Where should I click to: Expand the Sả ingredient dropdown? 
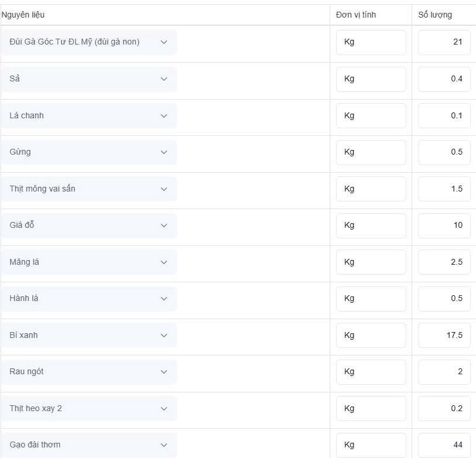coord(88,79)
